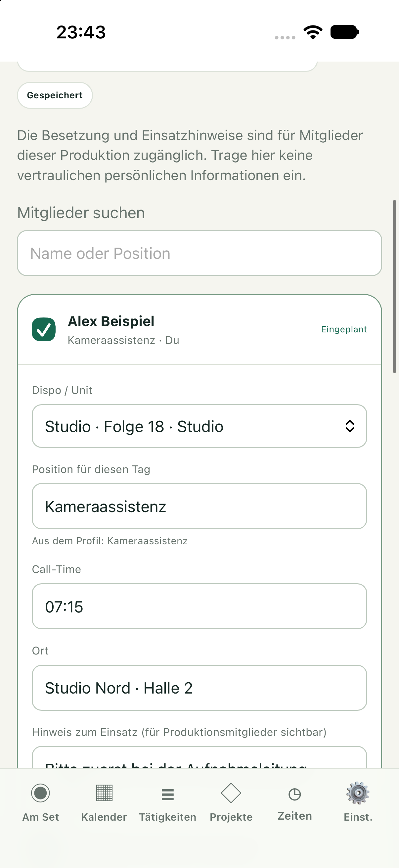The height and width of the screenshot is (868, 399).
Task: Switch to Zeiten tab label
Action: (295, 816)
